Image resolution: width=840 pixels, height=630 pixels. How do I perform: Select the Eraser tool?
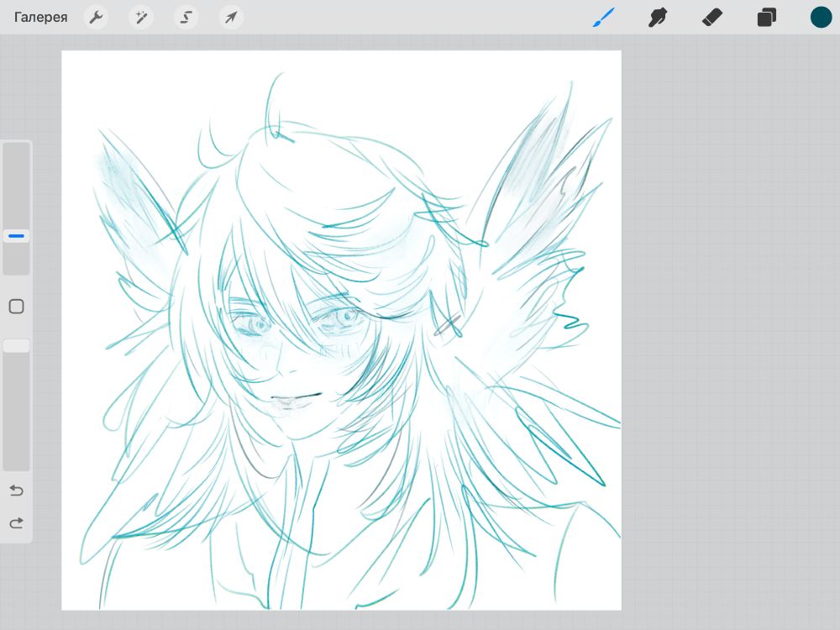712,17
